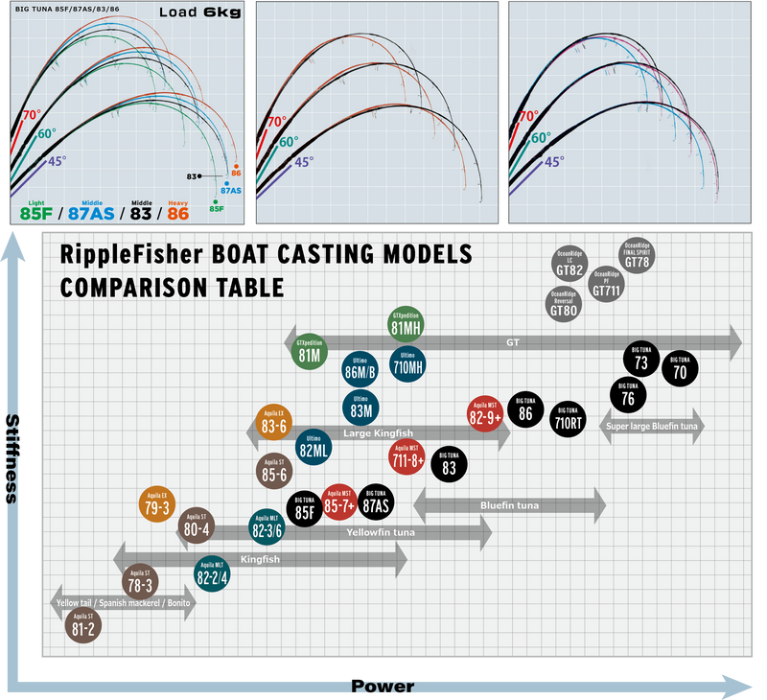Select the Big Tuna 73 badge

(641, 359)
